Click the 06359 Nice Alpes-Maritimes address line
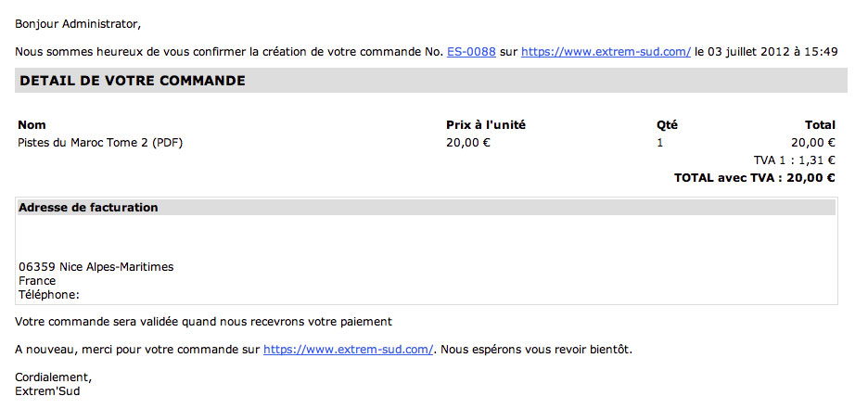 (96, 267)
